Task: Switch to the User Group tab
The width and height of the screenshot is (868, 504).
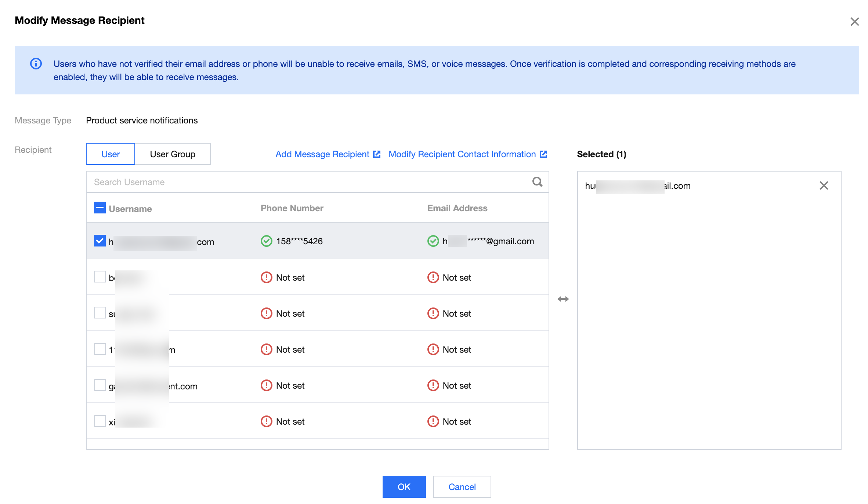Action: (173, 154)
